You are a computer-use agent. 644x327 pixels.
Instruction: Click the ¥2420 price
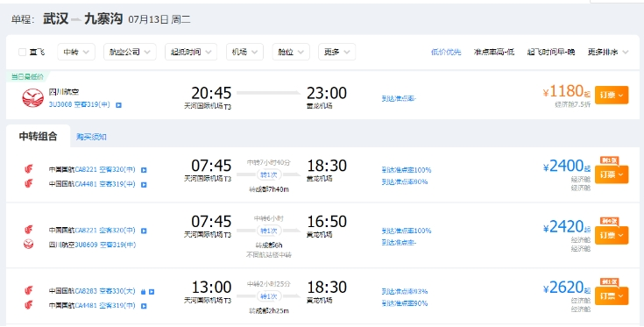[566, 226]
